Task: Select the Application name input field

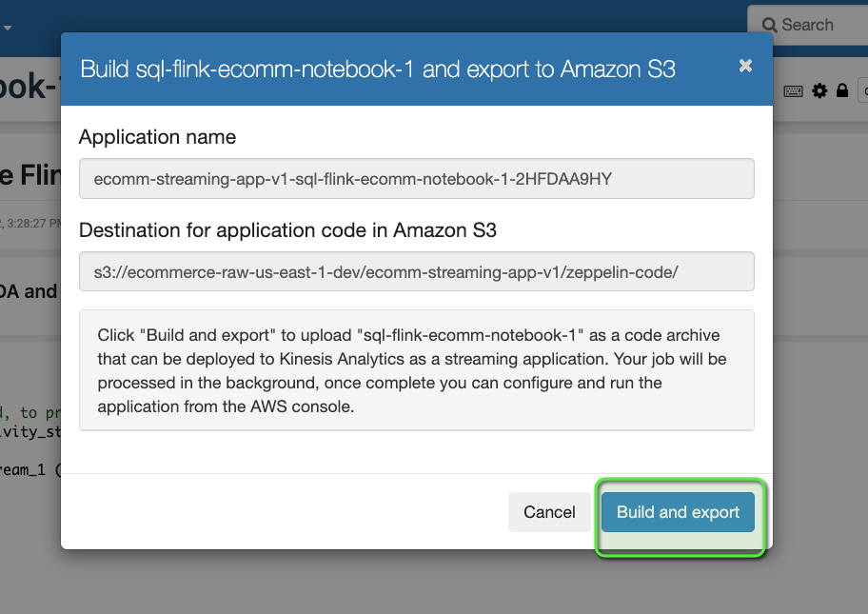Action: 416,178
